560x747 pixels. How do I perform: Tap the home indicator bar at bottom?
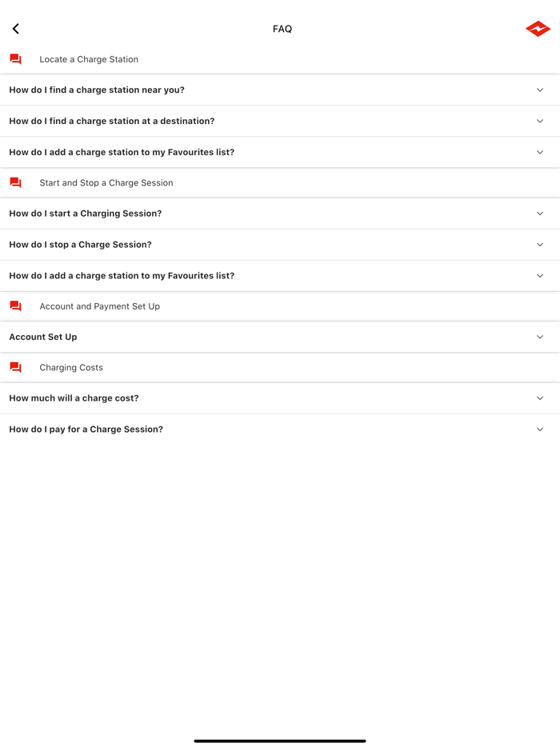coord(280,741)
